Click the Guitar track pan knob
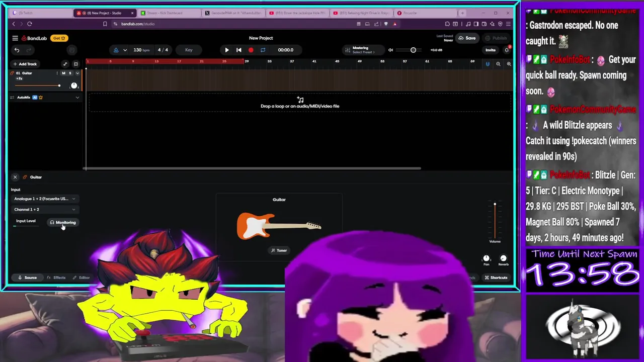The height and width of the screenshot is (362, 644). point(74,85)
